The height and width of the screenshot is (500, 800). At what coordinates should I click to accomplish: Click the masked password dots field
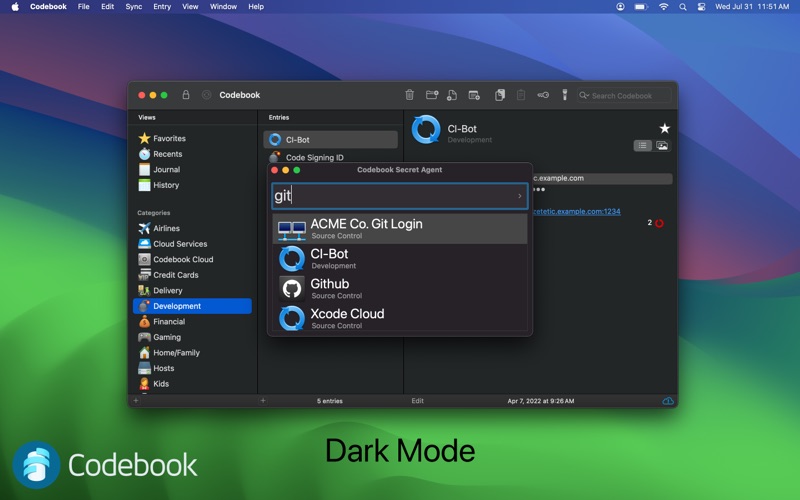[x=539, y=189]
